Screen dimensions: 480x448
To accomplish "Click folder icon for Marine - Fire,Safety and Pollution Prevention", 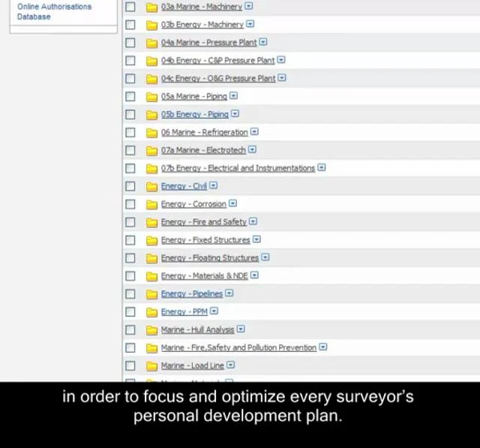I will [151, 348].
